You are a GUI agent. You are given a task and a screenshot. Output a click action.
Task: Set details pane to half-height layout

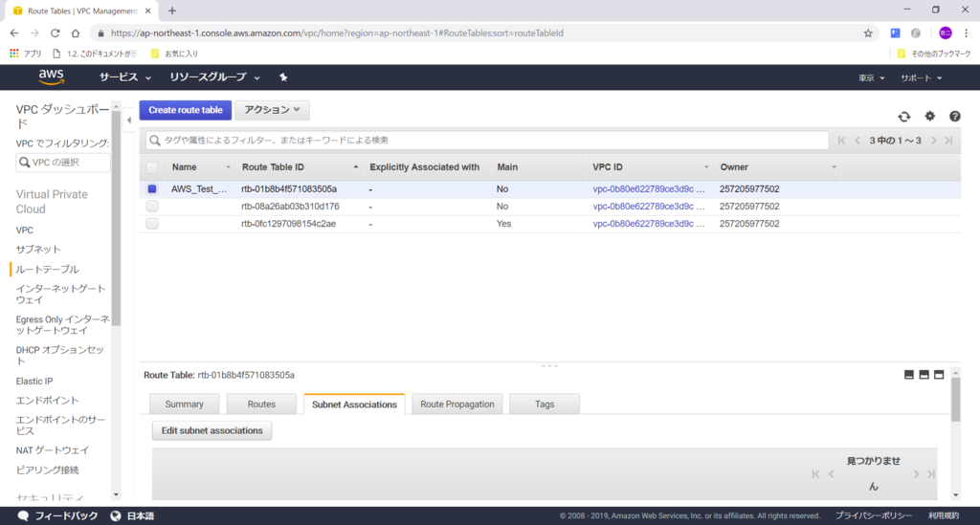pyautogui.click(x=924, y=375)
